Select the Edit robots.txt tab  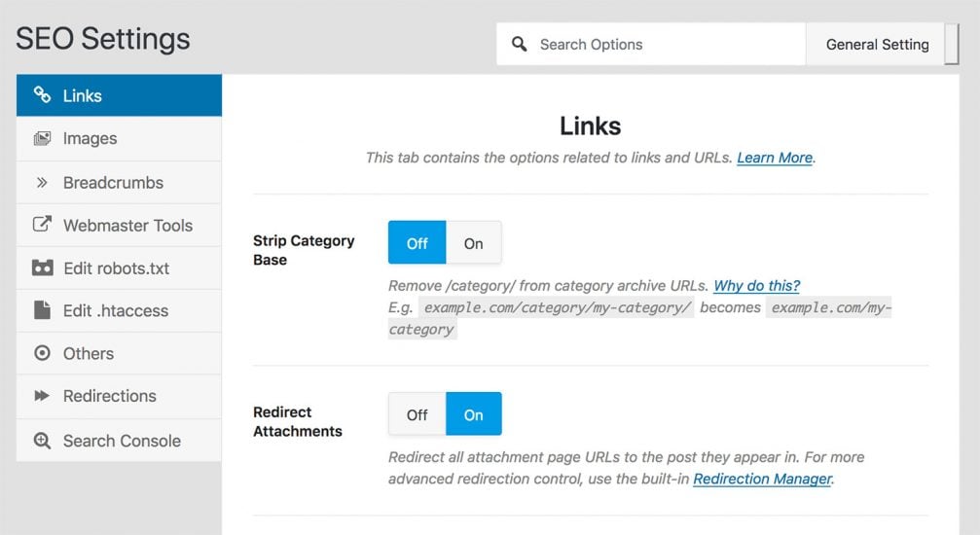(119, 268)
